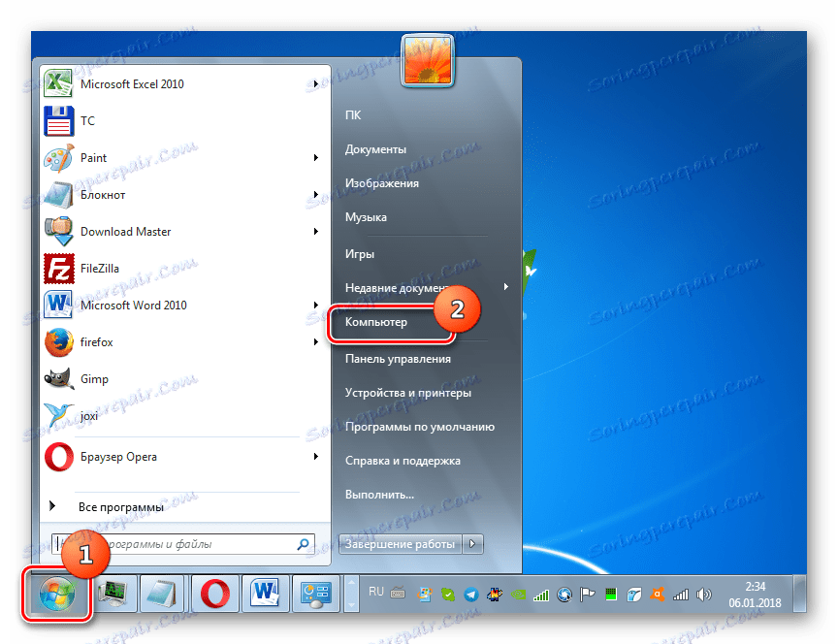
Task: Open Выполнить... dialog
Action: tap(379, 495)
